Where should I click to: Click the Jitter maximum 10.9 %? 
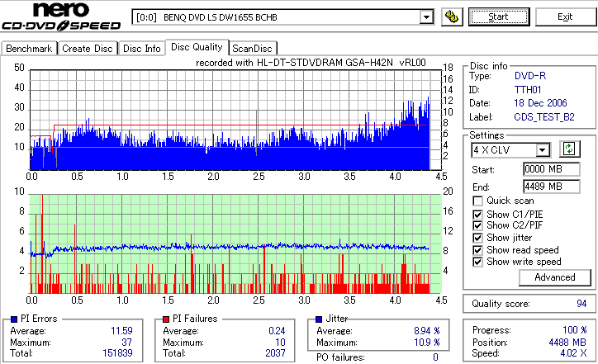click(x=427, y=343)
